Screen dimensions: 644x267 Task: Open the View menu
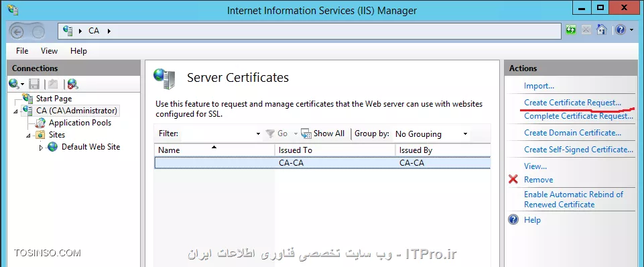click(x=49, y=50)
